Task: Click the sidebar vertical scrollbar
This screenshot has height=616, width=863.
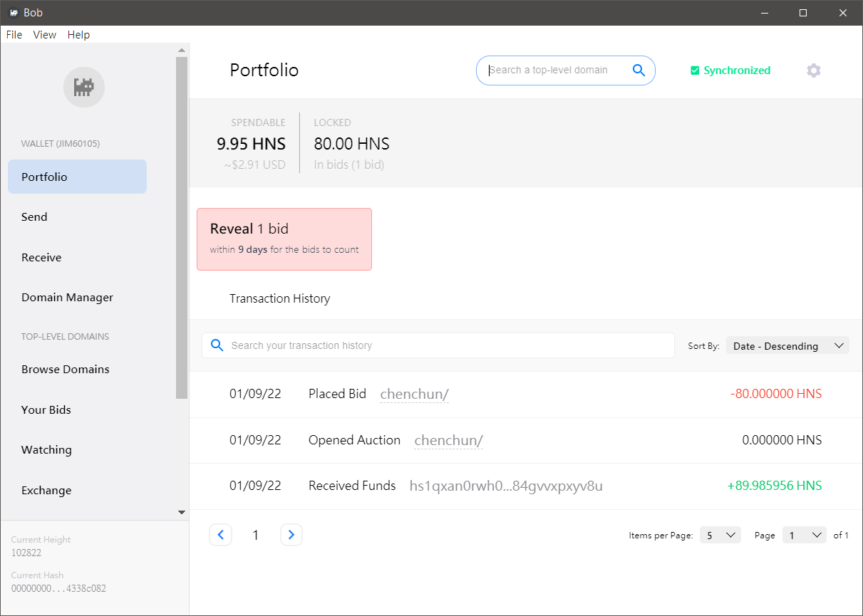Action: pyautogui.click(x=182, y=228)
